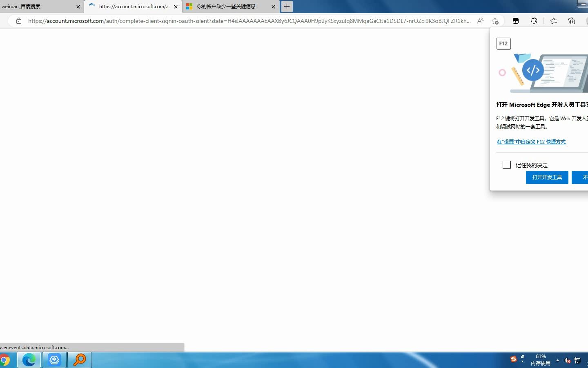Viewport: 588px width, 368px height.
Task: Click the F12 key badge in popup
Action: (x=503, y=43)
